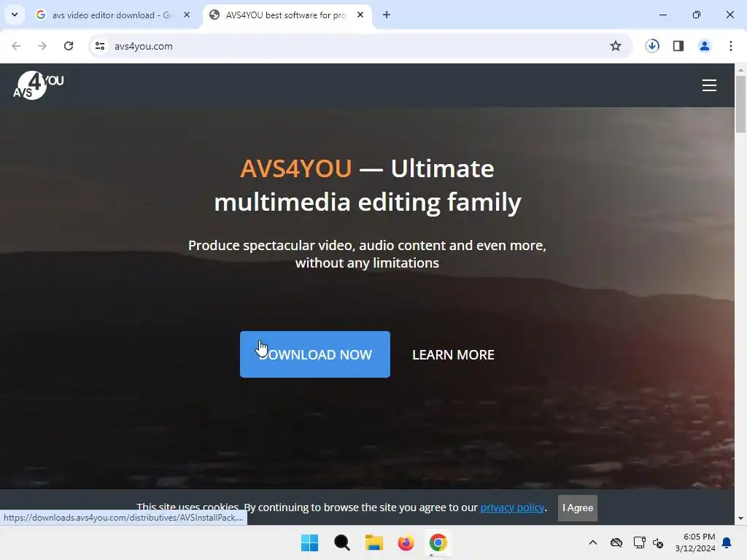Click the DOWNLOAD NOW button
The image size is (747, 560).
(x=315, y=354)
